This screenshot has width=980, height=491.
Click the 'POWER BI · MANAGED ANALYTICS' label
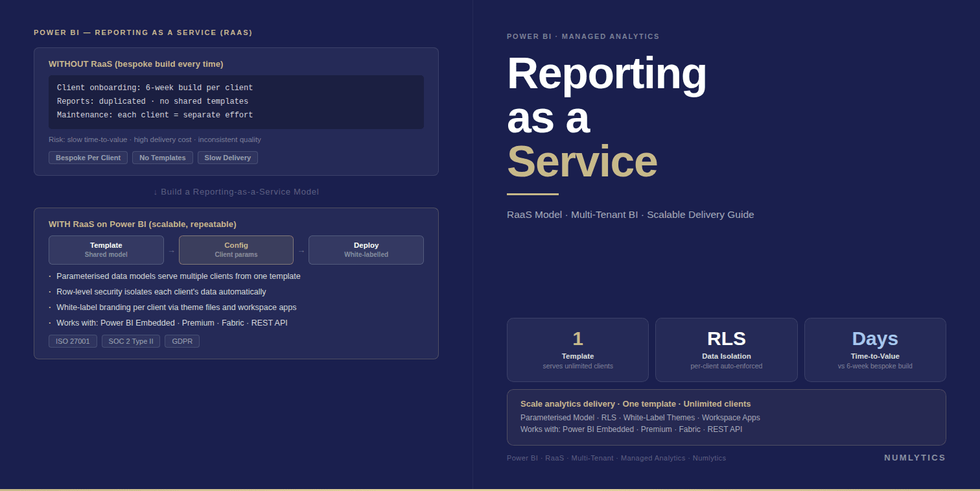[x=583, y=36]
